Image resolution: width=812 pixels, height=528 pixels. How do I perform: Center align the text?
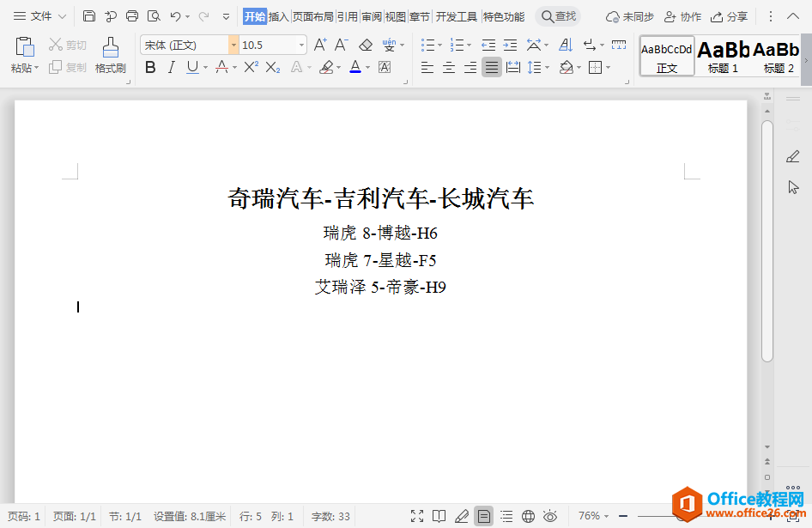click(x=449, y=67)
